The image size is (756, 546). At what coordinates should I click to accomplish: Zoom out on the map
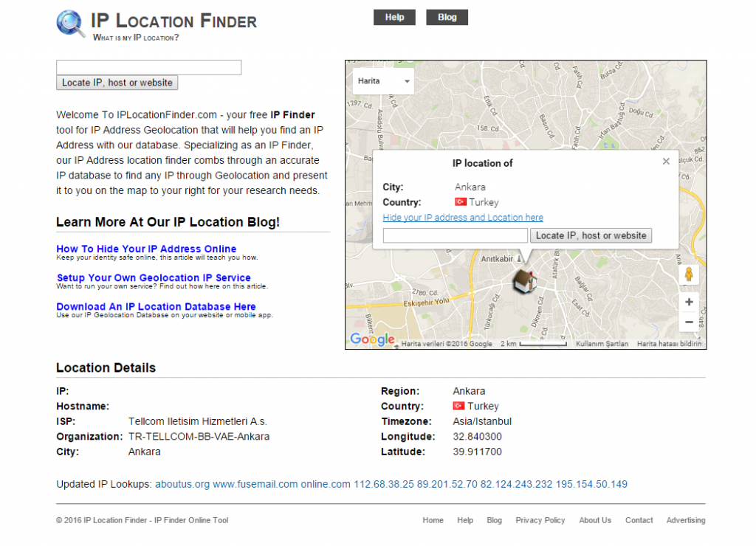tap(689, 322)
